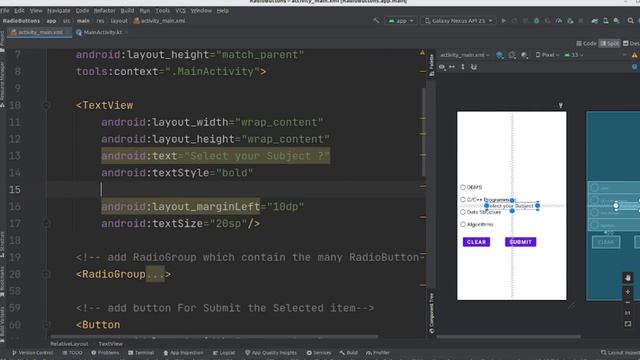Click the design preview horizontal scrollbar
Viewport: 640px width, 360px height.
pyautogui.click(x=509, y=337)
